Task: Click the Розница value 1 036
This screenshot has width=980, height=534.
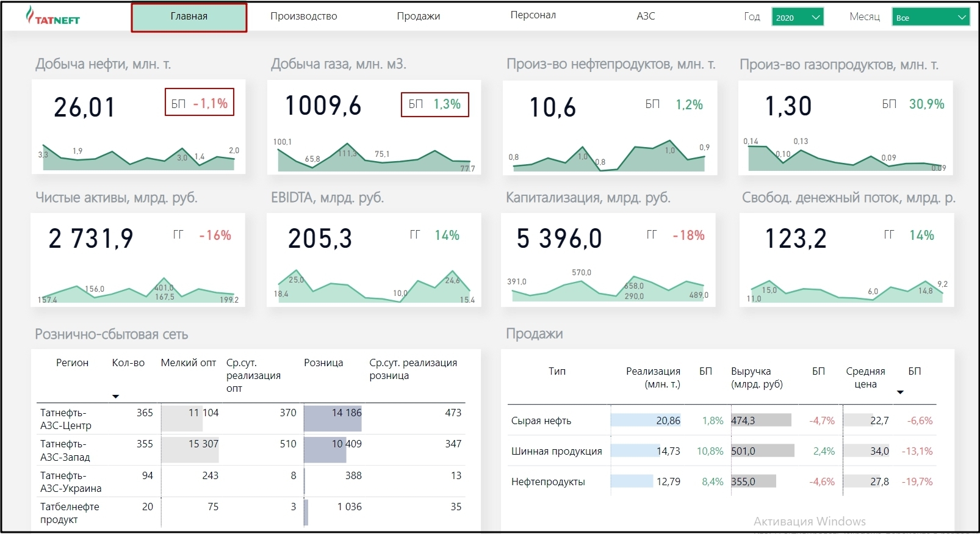Action: [x=349, y=507]
